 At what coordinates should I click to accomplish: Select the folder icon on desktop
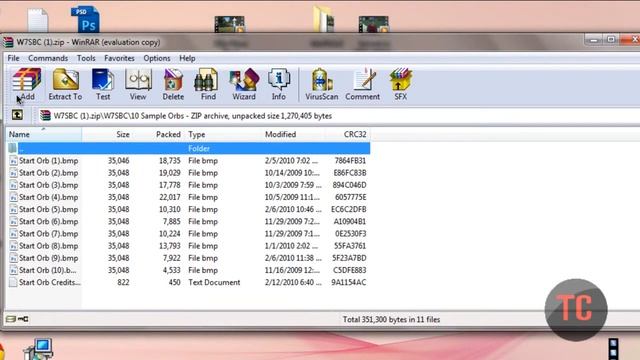tap(323, 19)
